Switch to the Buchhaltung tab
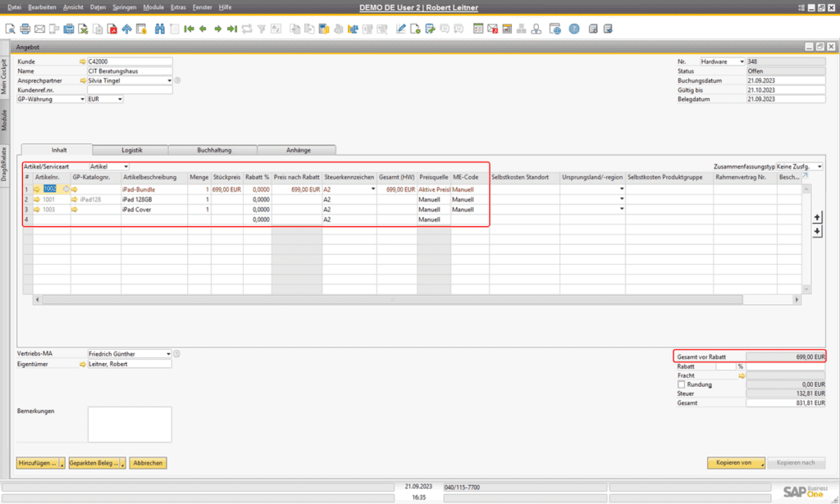840x504 pixels. 214,150
